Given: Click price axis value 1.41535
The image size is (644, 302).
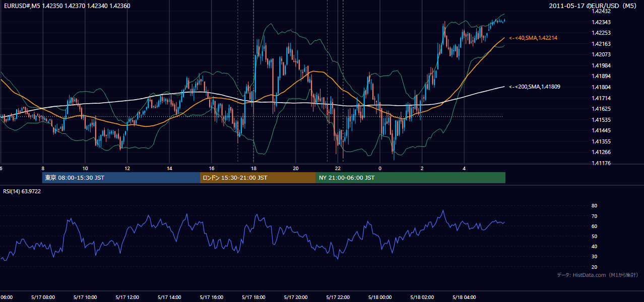Looking at the screenshot, I should [602, 120].
